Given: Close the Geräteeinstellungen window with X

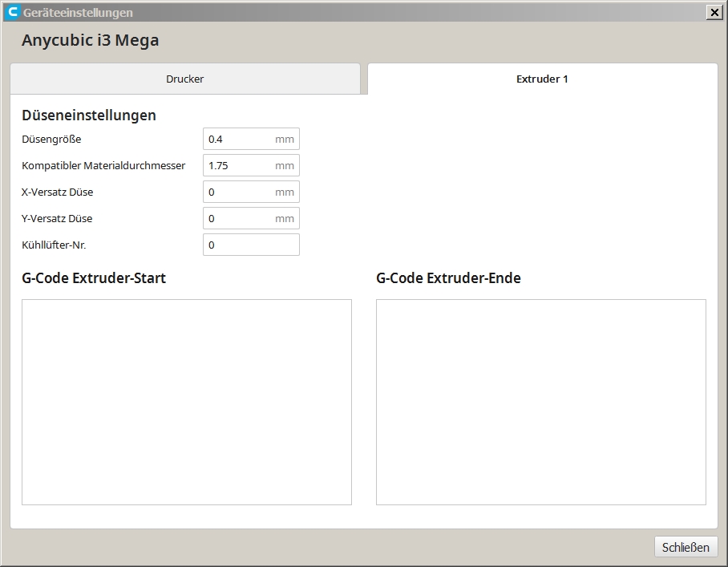Looking at the screenshot, I should 714,12.
